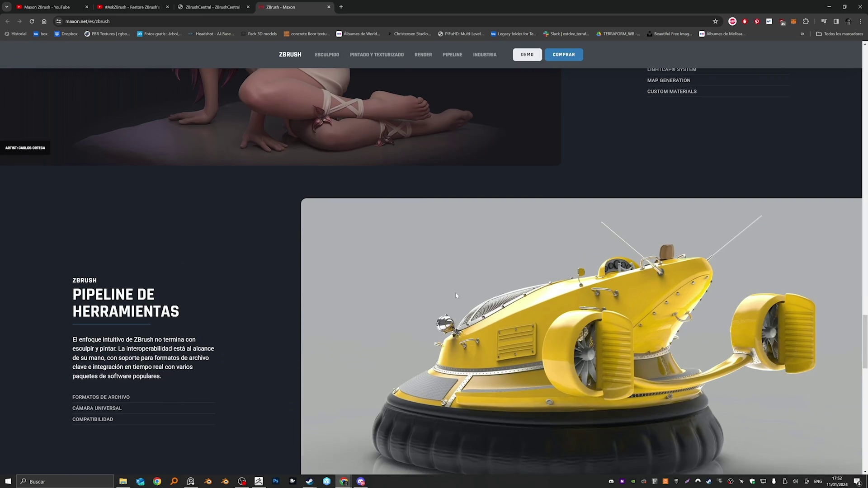This screenshot has height=488, width=868.
Task: Open the tab search dropdown arrow
Action: coord(7,7)
